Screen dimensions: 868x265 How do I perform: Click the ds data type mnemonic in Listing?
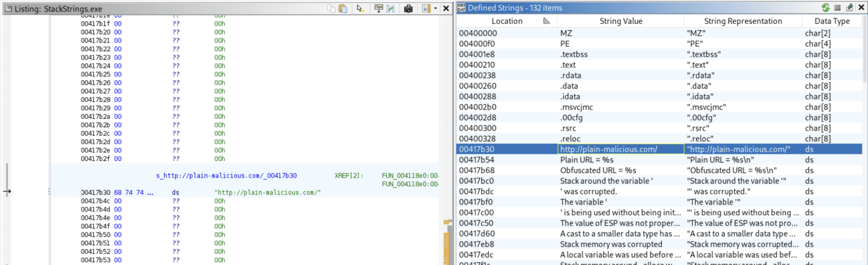(175, 192)
